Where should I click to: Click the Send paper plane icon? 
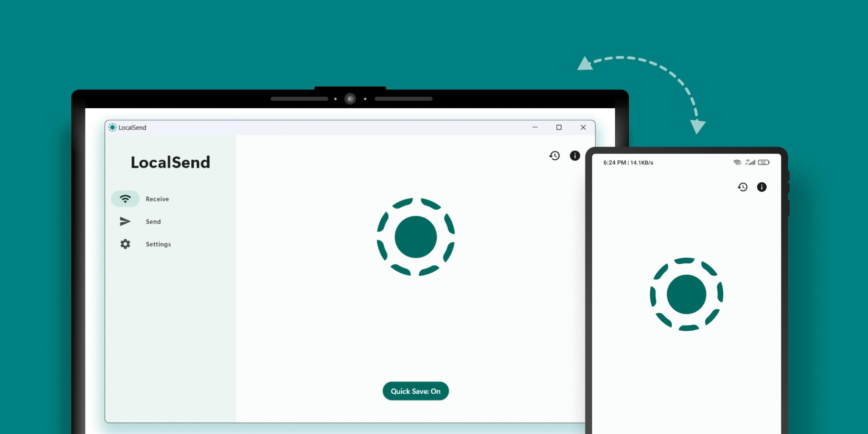coord(125,221)
